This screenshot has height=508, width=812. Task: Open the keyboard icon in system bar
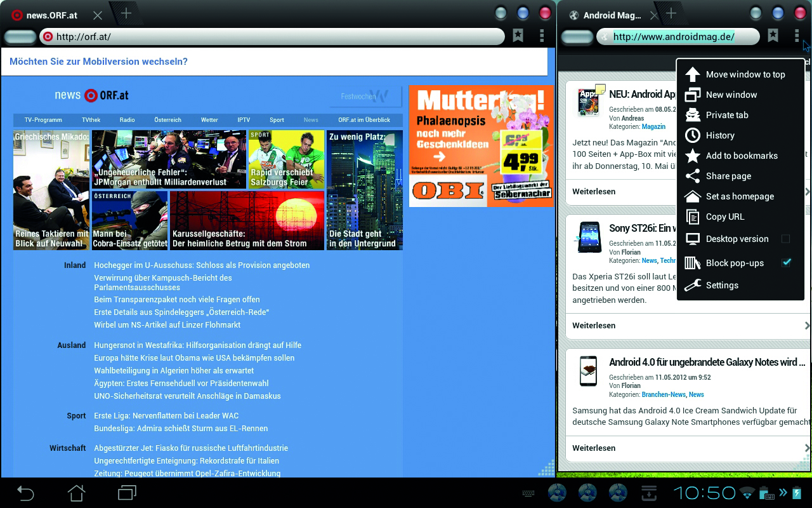click(x=528, y=493)
